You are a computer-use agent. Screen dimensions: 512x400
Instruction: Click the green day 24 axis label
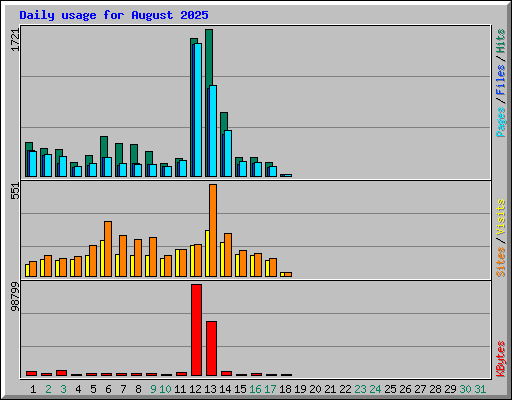[375, 389]
